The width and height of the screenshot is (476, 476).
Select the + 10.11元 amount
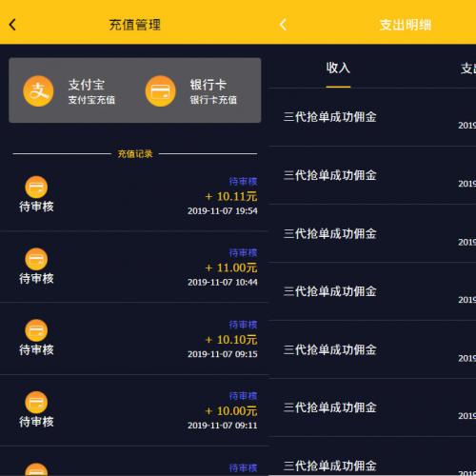click(x=231, y=197)
